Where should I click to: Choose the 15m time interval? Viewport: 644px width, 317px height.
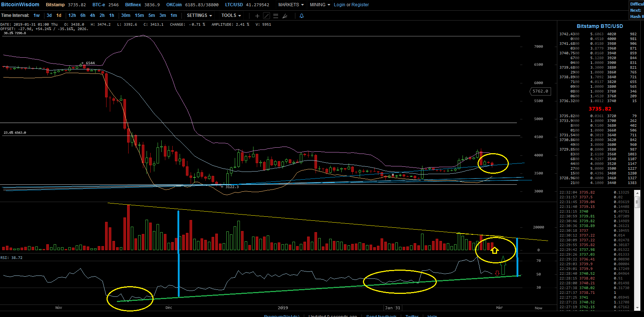[139, 15]
